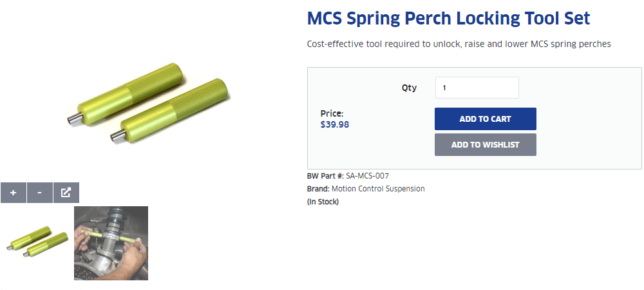Zoom out of the product image
The height and width of the screenshot is (290, 644).
[40, 193]
